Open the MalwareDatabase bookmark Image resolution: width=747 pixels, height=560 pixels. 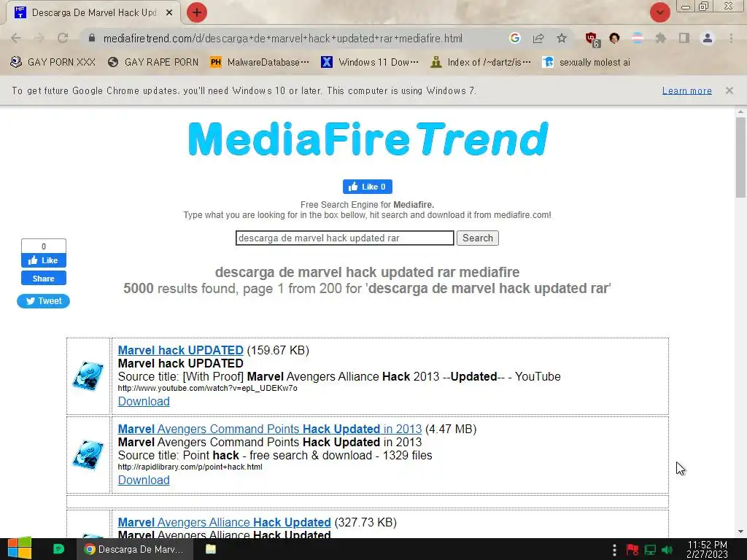(260, 62)
